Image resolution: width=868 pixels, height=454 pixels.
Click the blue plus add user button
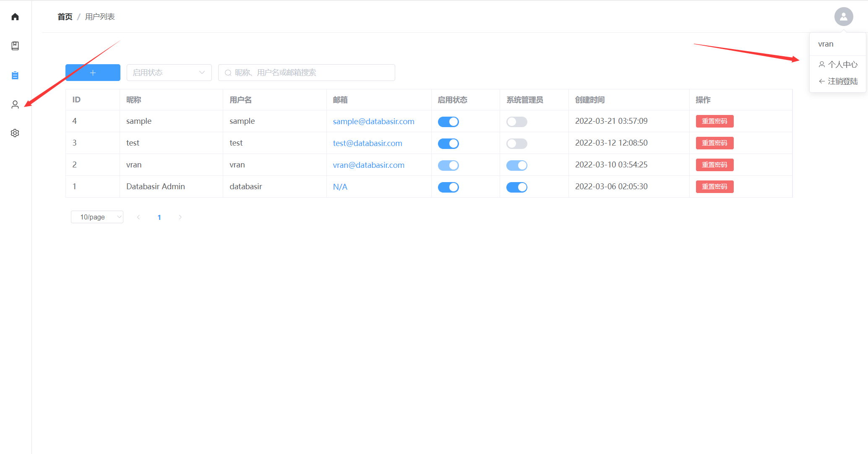point(93,73)
